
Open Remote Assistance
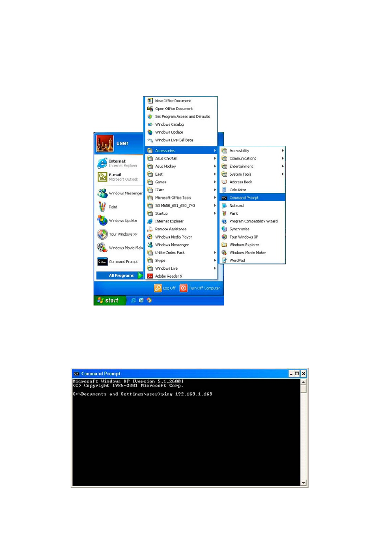coord(181,229)
